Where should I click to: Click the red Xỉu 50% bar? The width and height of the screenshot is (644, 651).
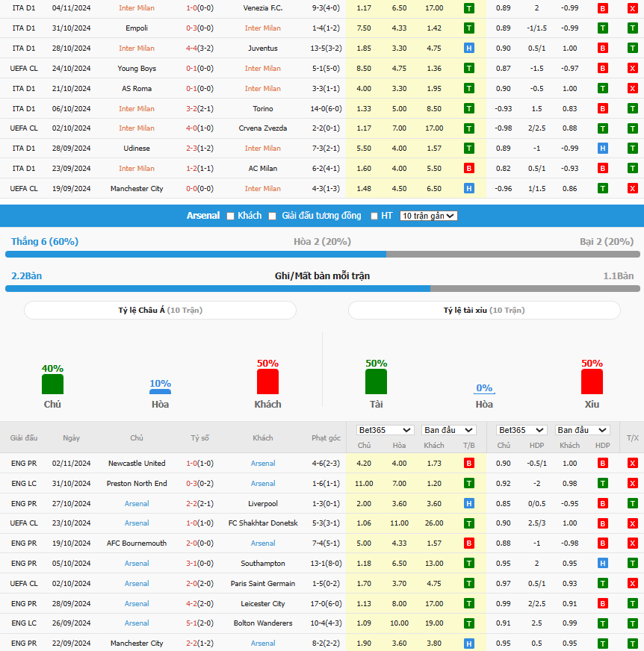[x=592, y=381]
